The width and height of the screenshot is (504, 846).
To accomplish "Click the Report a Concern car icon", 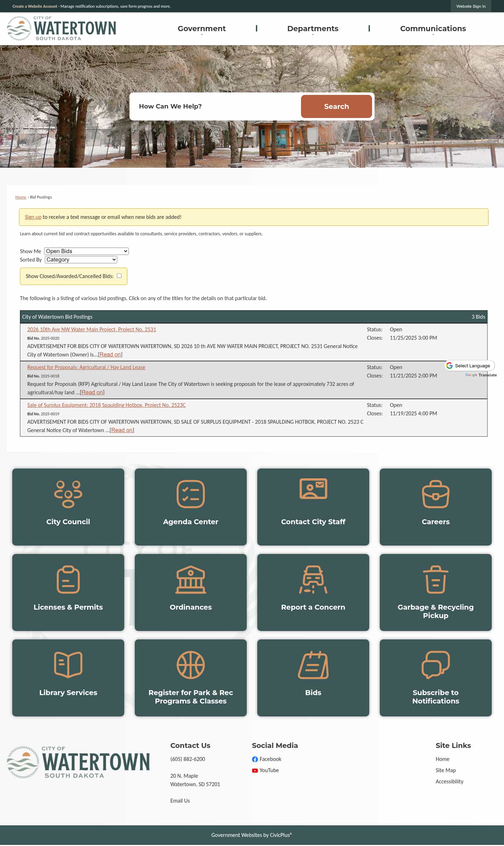I will [x=313, y=580].
